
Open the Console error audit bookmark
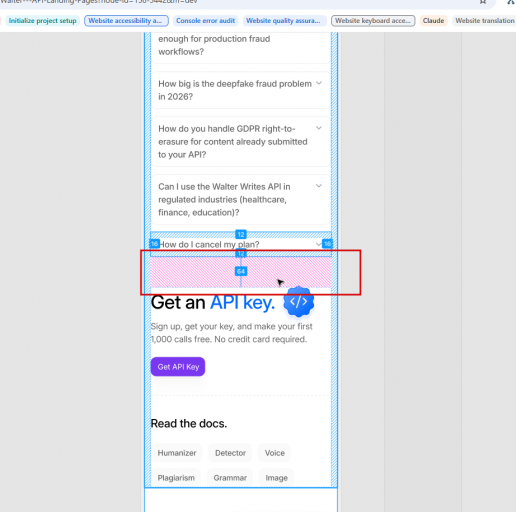point(205,21)
